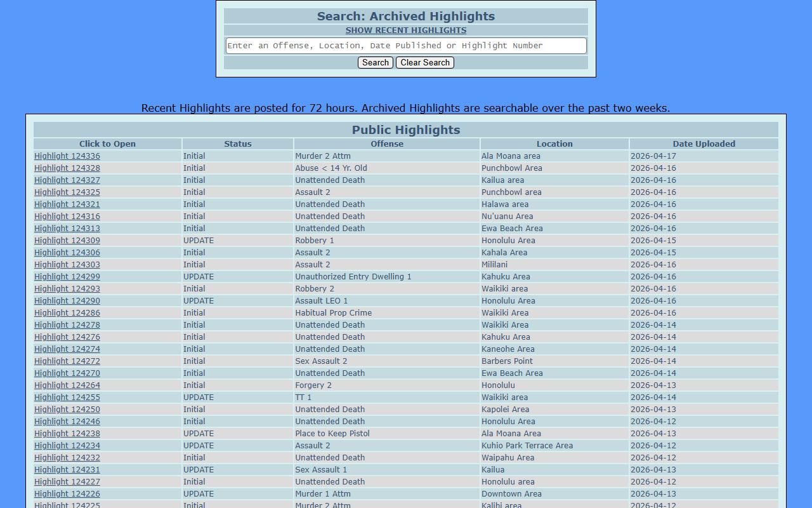Open Highlight 124286
The height and width of the screenshot is (508, 812).
pyautogui.click(x=67, y=313)
